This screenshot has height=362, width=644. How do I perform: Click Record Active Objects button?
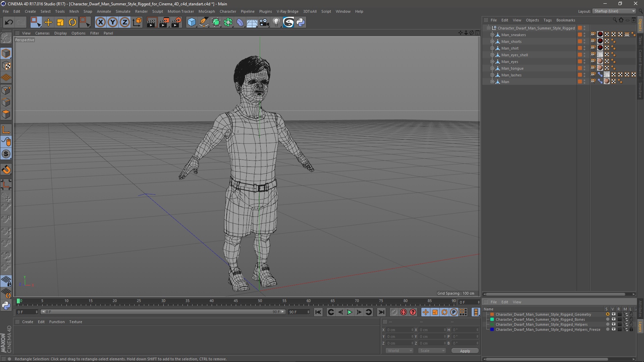[394, 312]
